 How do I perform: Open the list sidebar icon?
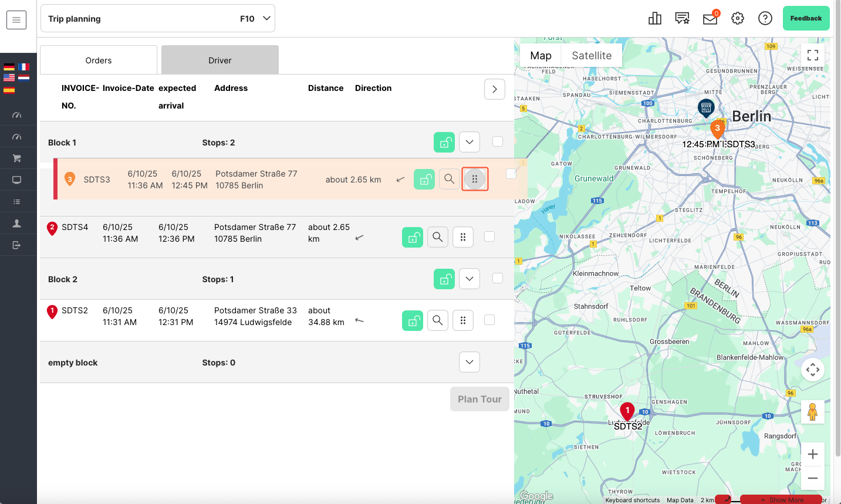(x=16, y=202)
